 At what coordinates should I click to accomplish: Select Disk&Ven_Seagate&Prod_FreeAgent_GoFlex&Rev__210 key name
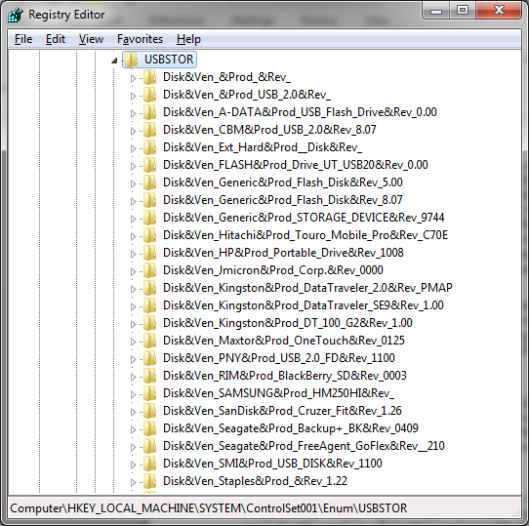[x=304, y=446]
